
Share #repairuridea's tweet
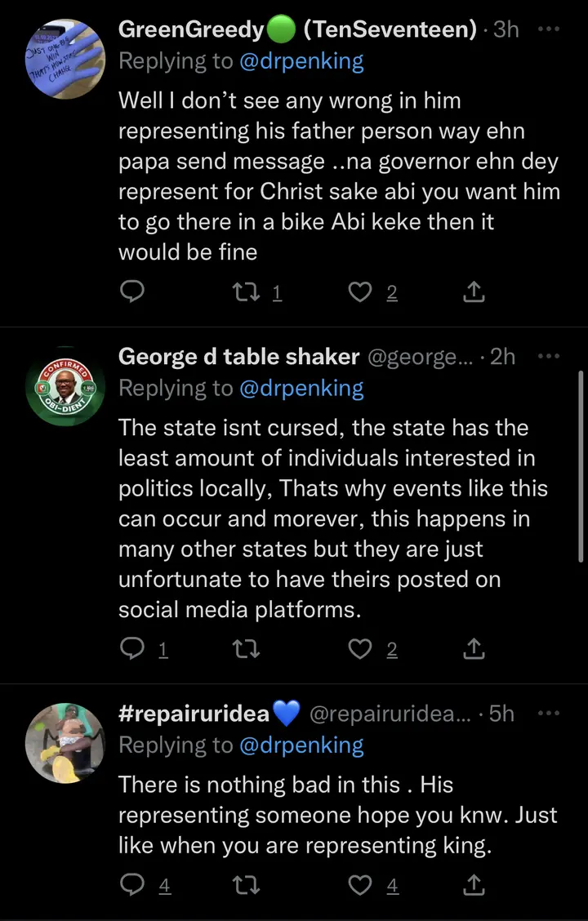pos(474,883)
